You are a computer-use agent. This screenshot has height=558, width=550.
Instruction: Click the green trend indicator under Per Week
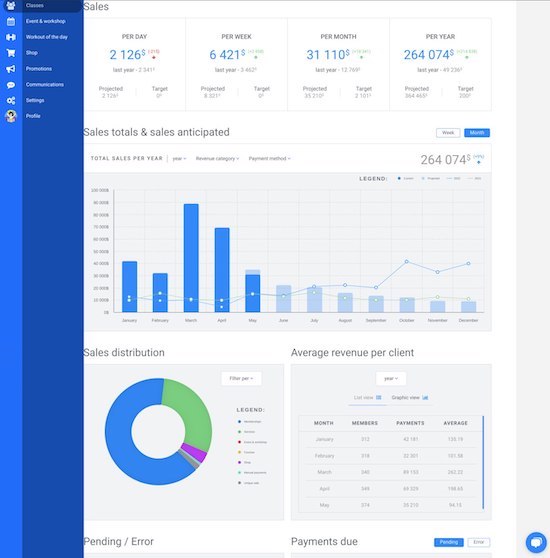point(256,57)
